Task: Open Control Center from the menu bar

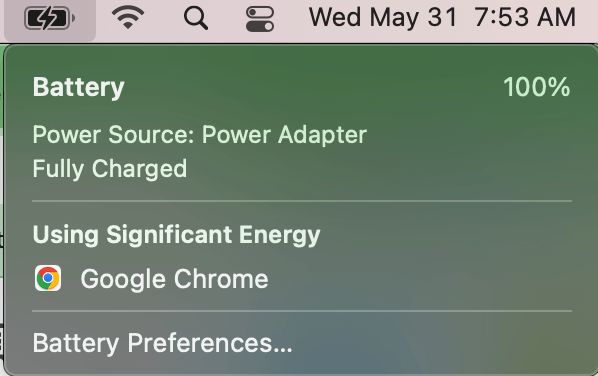Action: point(260,19)
